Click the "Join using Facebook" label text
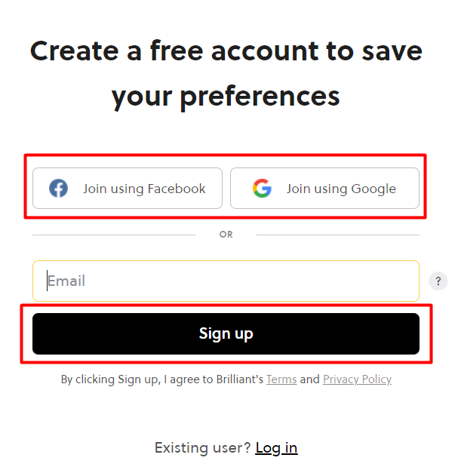Image resolution: width=458 pixels, height=476 pixels. coord(144,189)
